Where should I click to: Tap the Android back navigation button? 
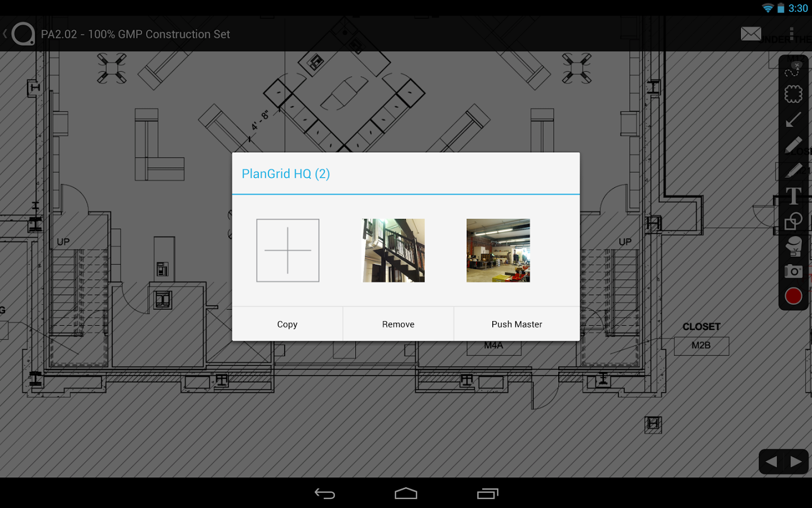point(325,494)
